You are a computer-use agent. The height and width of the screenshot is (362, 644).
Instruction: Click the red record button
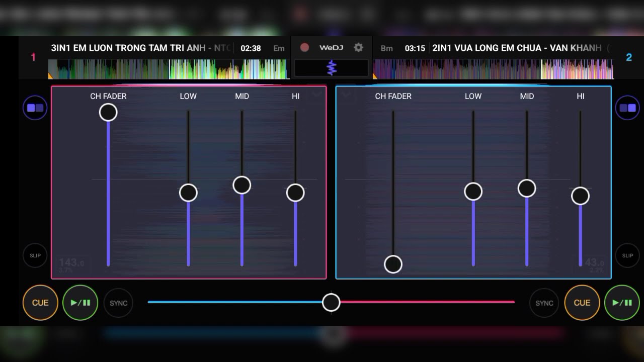[x=304, y=48]
